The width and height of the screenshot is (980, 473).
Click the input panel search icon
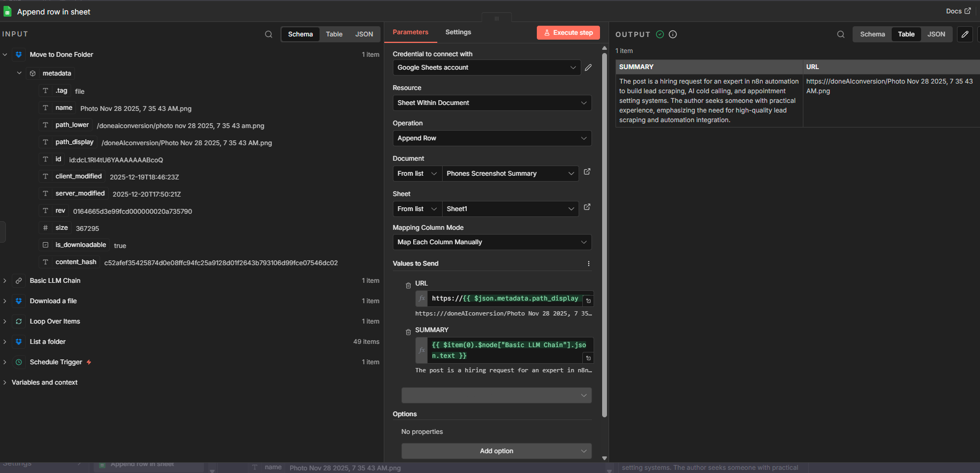pyautogui.click(x=268, y=34)
